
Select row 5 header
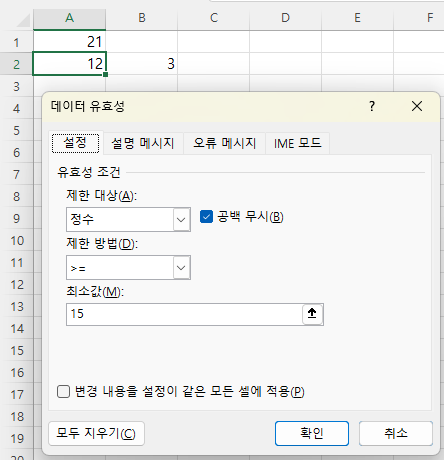16,130
